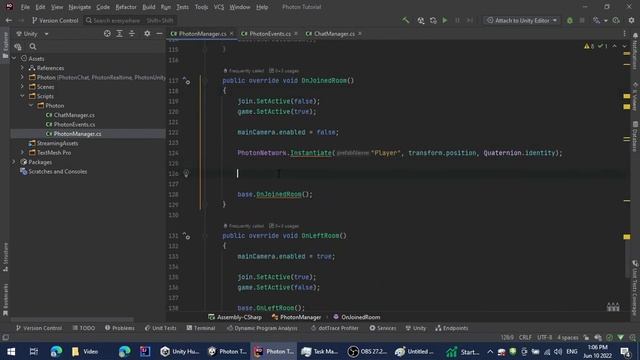Close the PhotonManager.cs tab
Screen dimensions: 640x360
coord(232,34)
